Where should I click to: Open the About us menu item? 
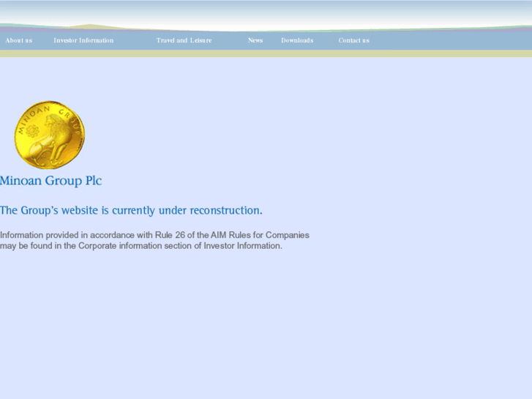[19, 40]
